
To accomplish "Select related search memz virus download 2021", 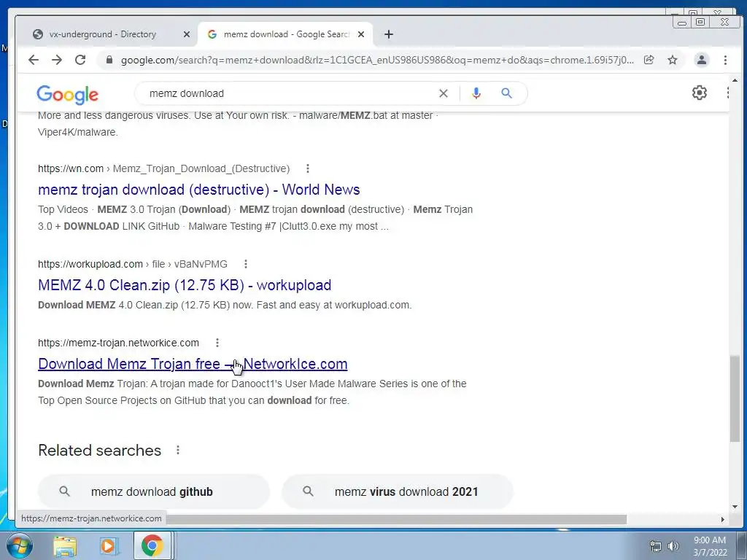I will coord(398,491).
